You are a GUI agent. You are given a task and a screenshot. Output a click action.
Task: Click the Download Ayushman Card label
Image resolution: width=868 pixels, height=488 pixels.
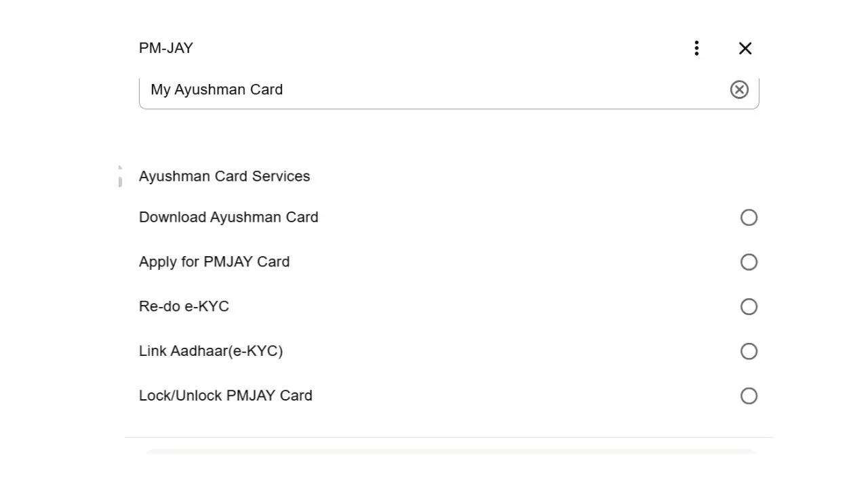(x=229, y=218)
